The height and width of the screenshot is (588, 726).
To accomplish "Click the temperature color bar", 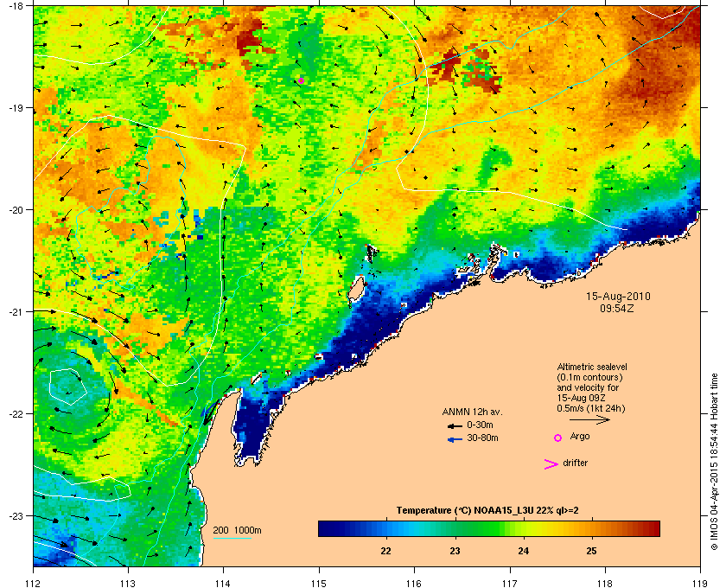I will [489, 528].
